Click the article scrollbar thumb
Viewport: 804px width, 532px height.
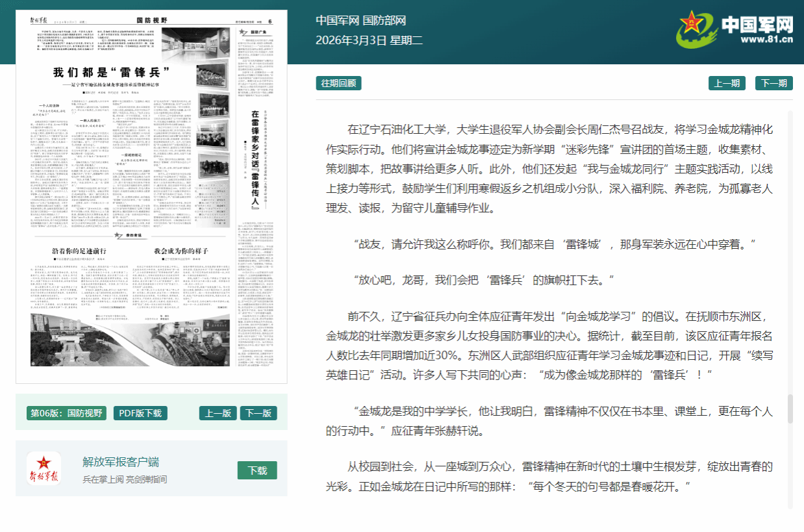point(790,408)
